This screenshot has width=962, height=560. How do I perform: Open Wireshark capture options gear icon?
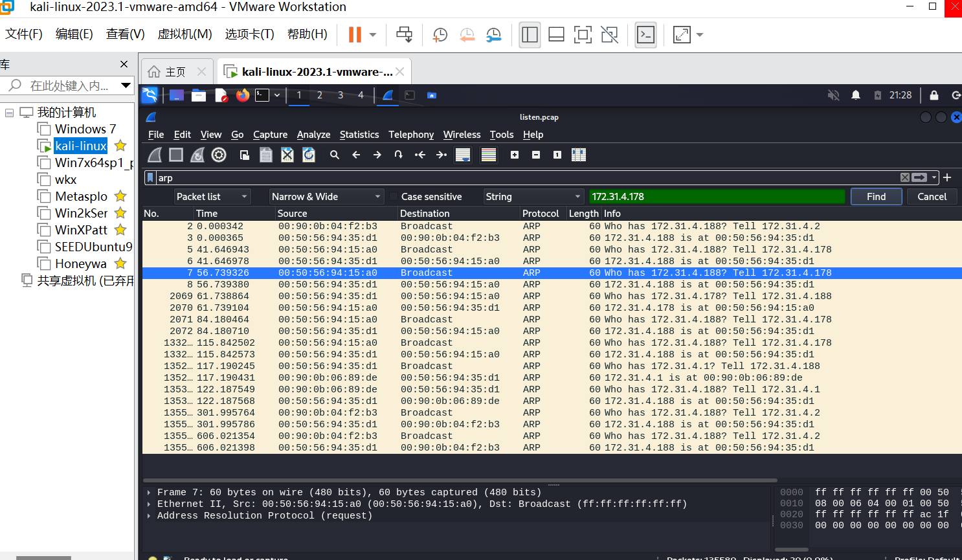coord(219,155)
